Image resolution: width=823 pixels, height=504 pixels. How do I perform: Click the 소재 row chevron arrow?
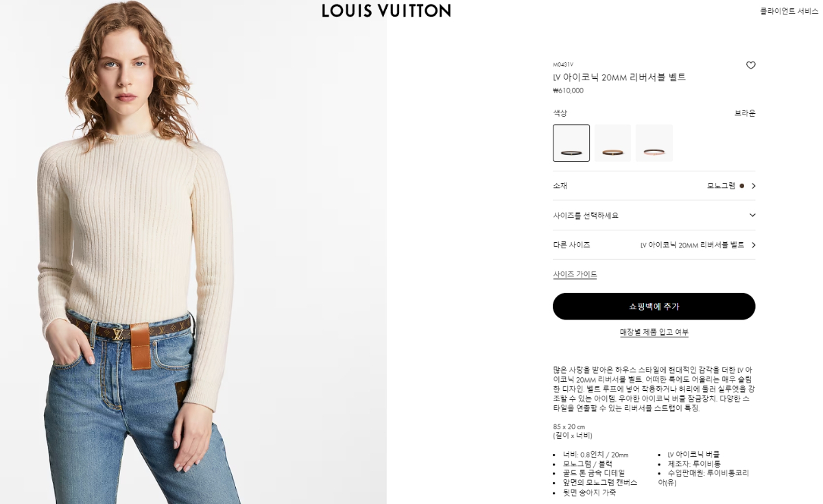tap(753, 186)
